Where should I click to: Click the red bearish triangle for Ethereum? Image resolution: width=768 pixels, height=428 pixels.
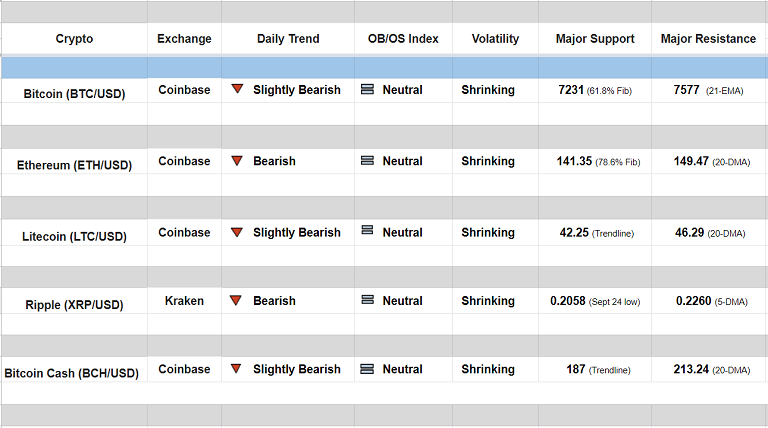[237, 160]
